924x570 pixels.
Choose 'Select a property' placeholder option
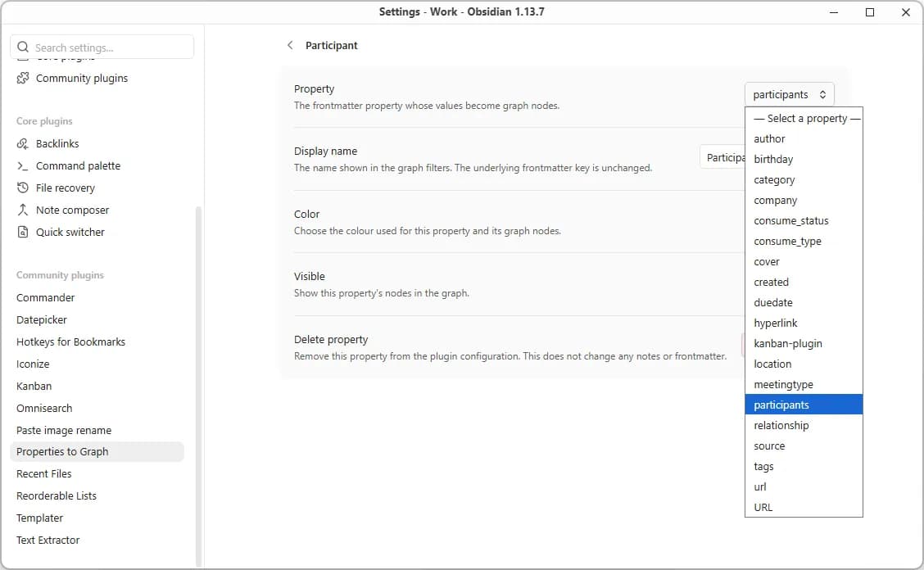(804, 119)
